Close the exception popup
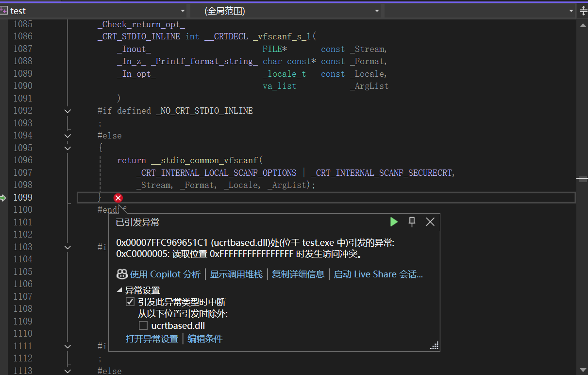This screenshot has width=588, height=375. pos(430,222)
